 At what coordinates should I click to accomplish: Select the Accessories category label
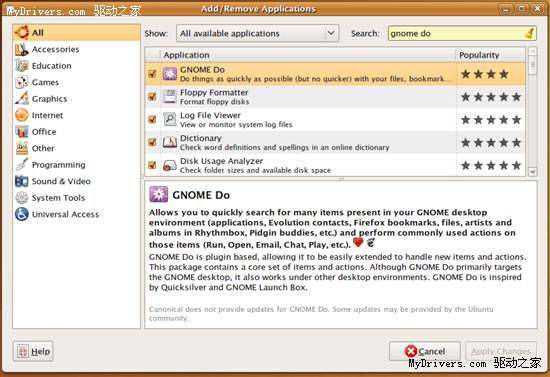(55, 49)
